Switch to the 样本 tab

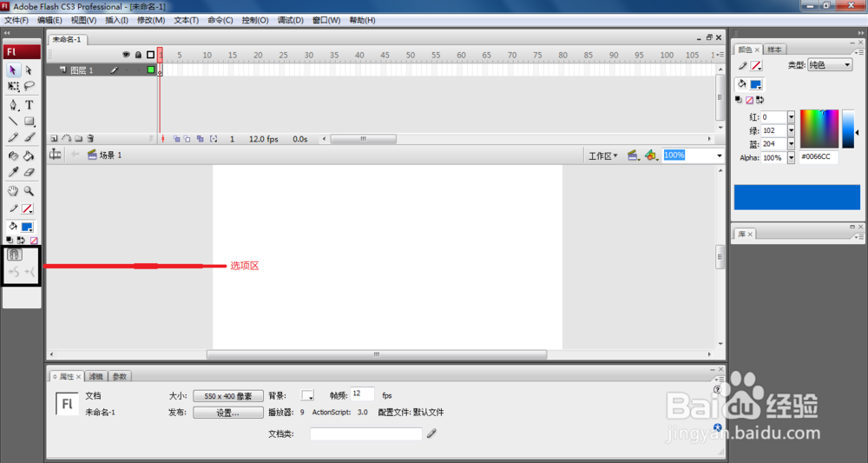click(774, 50)
